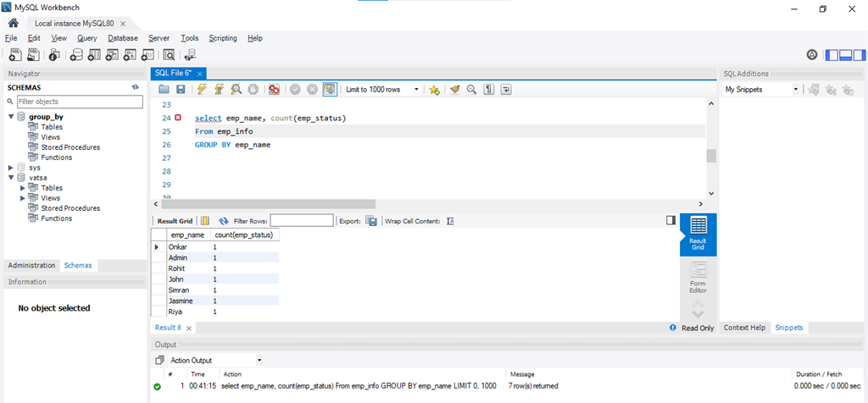This screenshot has height=403, width=868.
Task: Toggle Wrap Cell Content icon
Action: coord(450,221)
